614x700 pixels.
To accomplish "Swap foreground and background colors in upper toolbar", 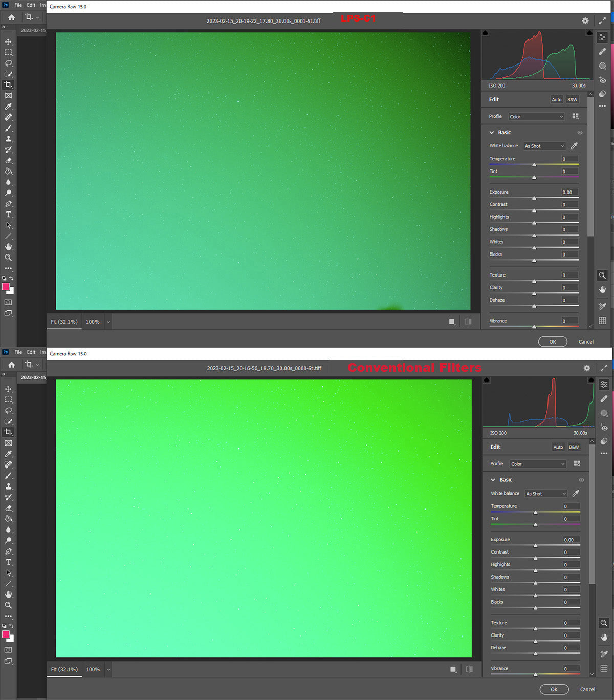I will pyautogui.click(x=11, y=279).
